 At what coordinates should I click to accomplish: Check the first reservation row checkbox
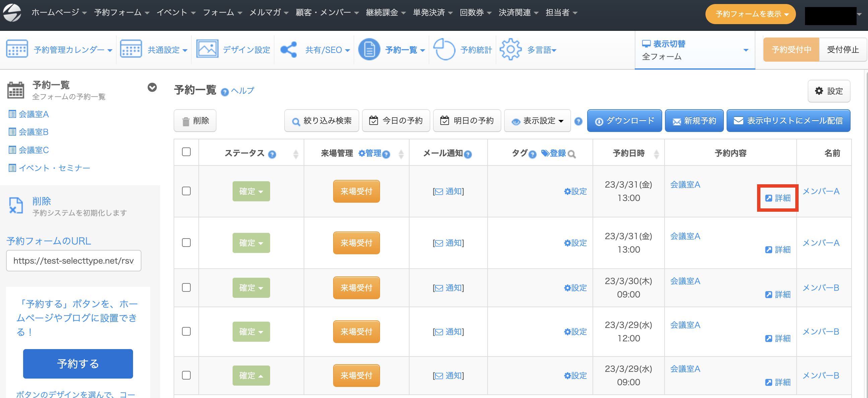(186, 191)
